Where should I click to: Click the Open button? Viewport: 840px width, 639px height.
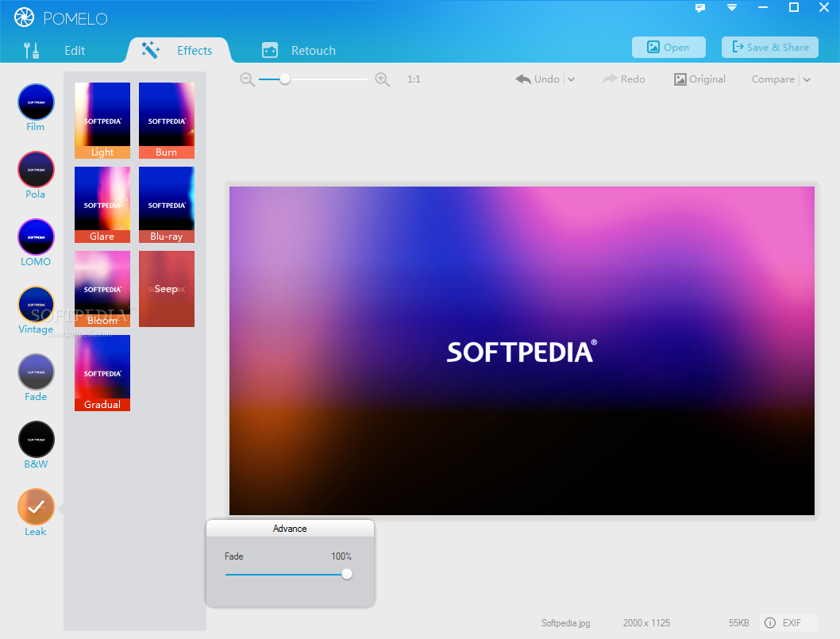click(x=669, y=47)
